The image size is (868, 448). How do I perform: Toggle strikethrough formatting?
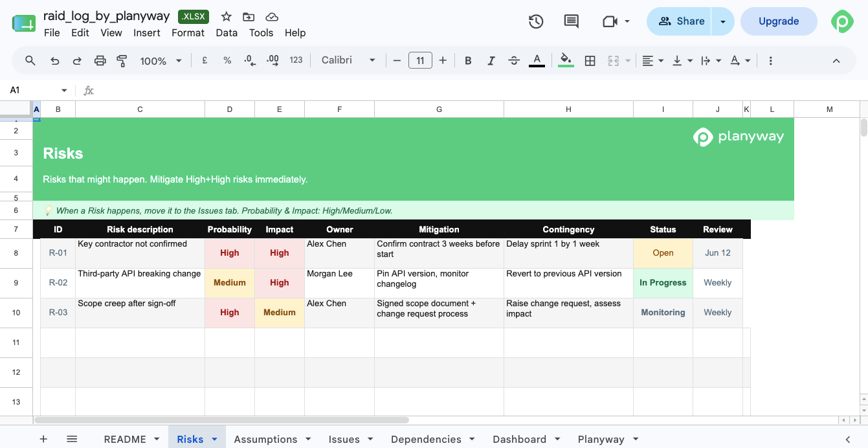pyautogui.click(x=514, y=60)
